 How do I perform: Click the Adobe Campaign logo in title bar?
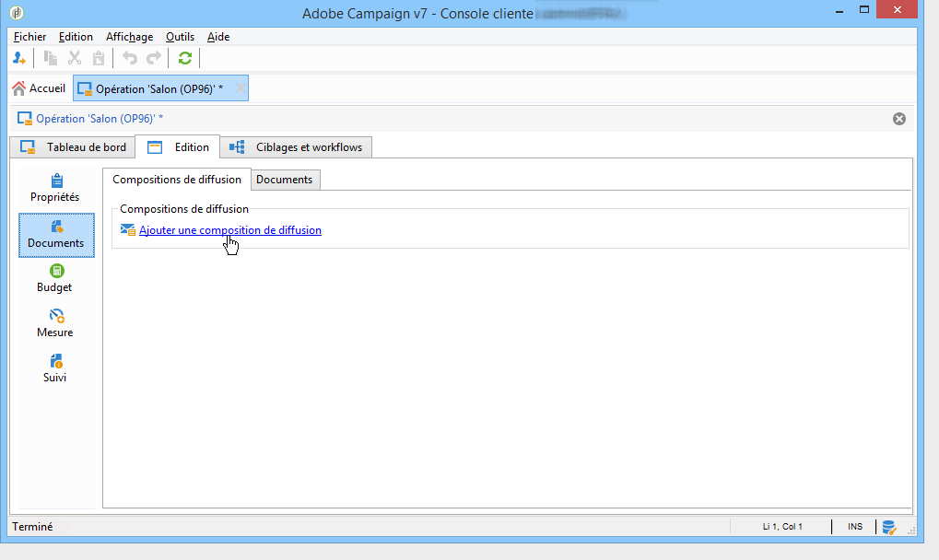(x=17, y=13)
